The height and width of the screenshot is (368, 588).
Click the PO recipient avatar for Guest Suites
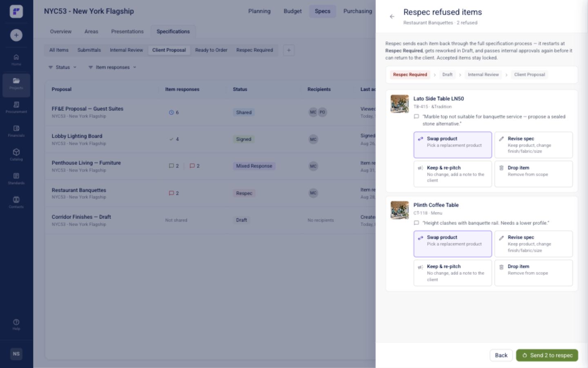(323, 112)
